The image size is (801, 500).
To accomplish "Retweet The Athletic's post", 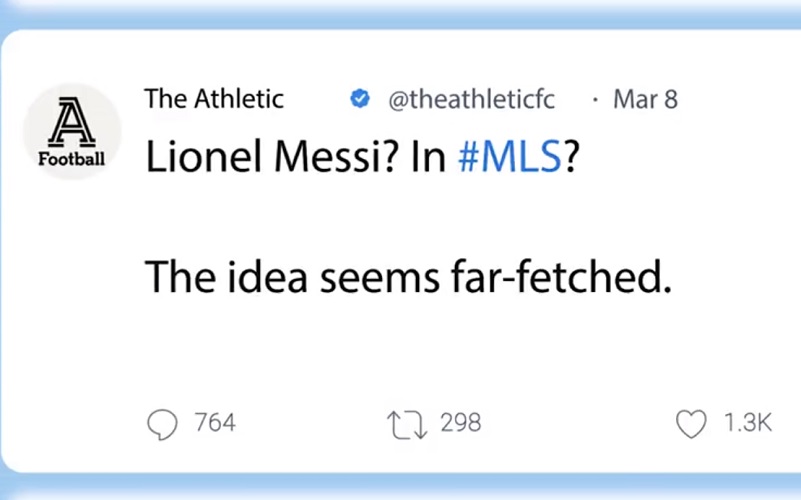I will coord(406,424).
